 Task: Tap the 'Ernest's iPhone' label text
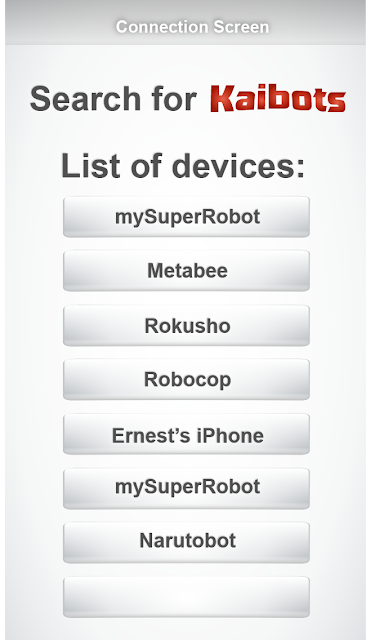(188, 436)
